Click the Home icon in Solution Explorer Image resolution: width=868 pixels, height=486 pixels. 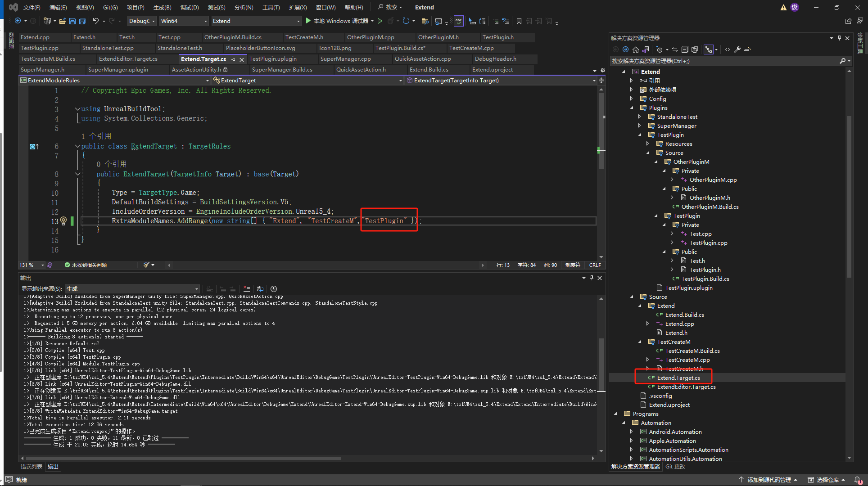635,49
